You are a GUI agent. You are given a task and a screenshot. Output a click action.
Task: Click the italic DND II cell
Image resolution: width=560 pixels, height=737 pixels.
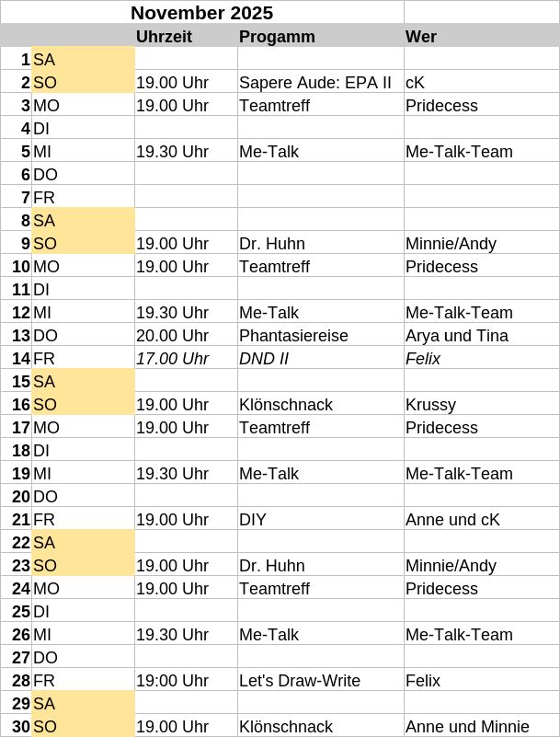coord(264,359)
